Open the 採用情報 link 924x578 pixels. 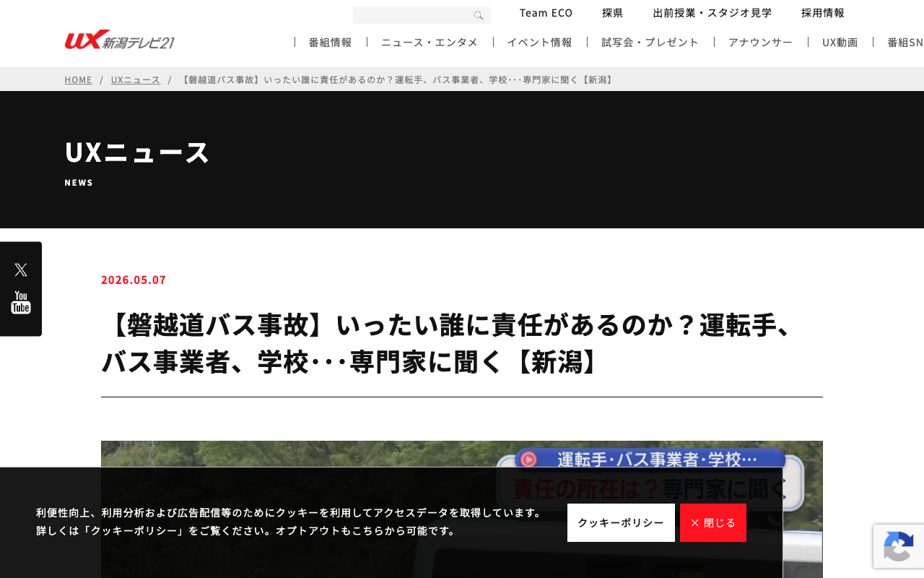(823, 12)
